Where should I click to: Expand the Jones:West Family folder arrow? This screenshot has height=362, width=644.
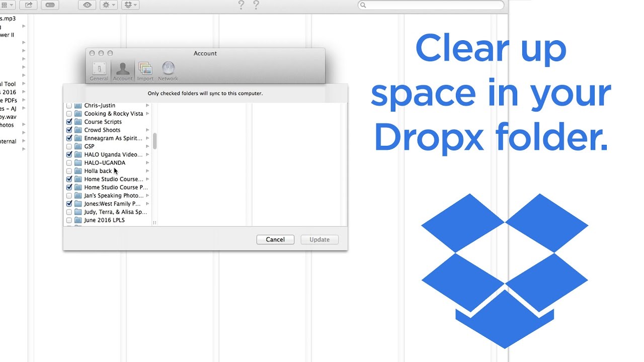pos(147,204)
